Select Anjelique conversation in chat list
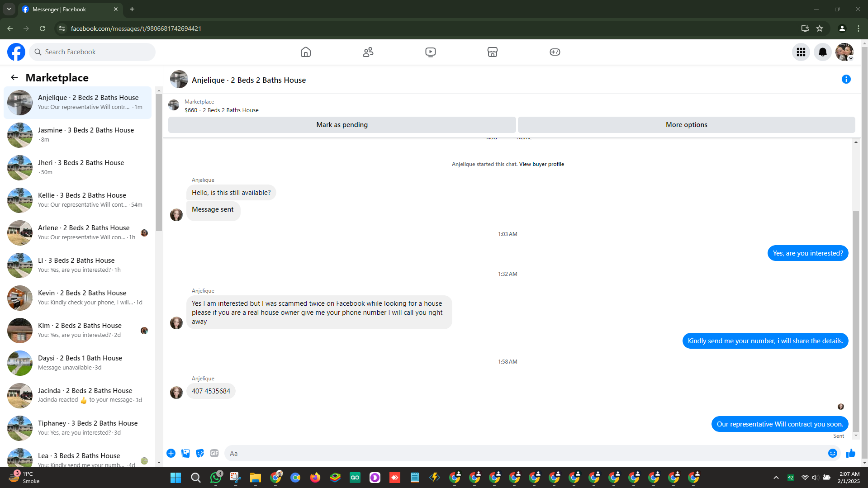 [78, 102]
